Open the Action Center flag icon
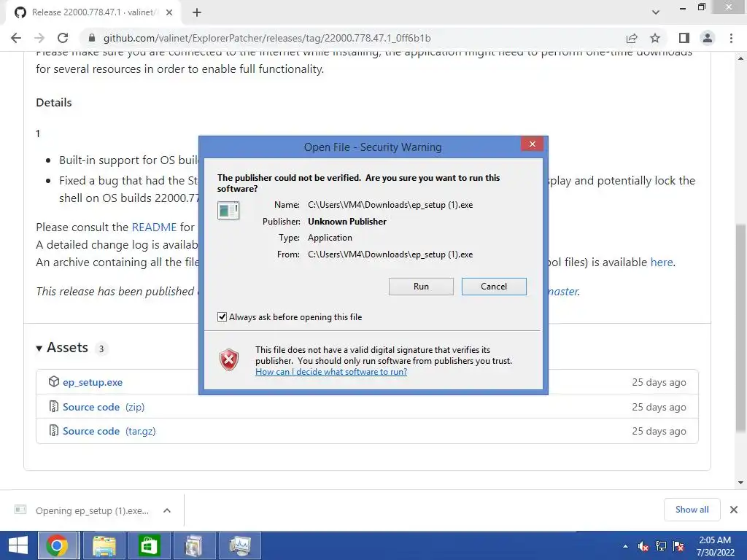The height and width of the screenshot is (560, 747). click(678, 546)
